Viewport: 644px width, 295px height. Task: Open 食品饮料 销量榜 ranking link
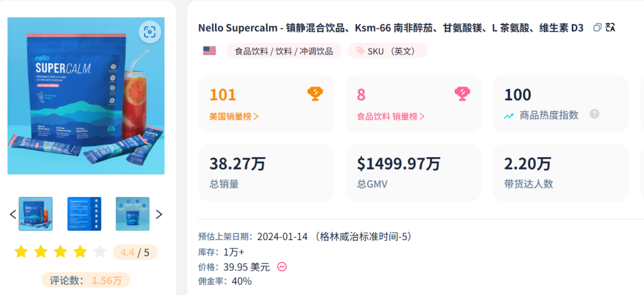(391, 116)
